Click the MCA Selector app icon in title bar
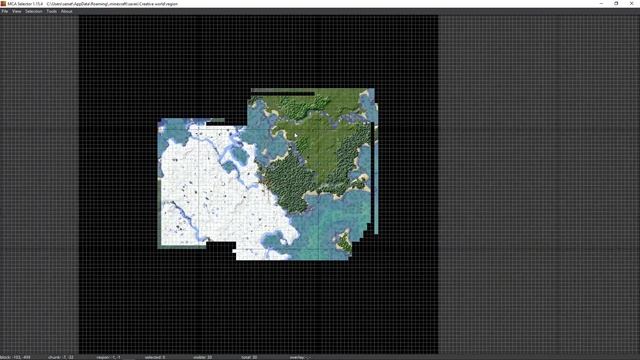 point(3,4)
